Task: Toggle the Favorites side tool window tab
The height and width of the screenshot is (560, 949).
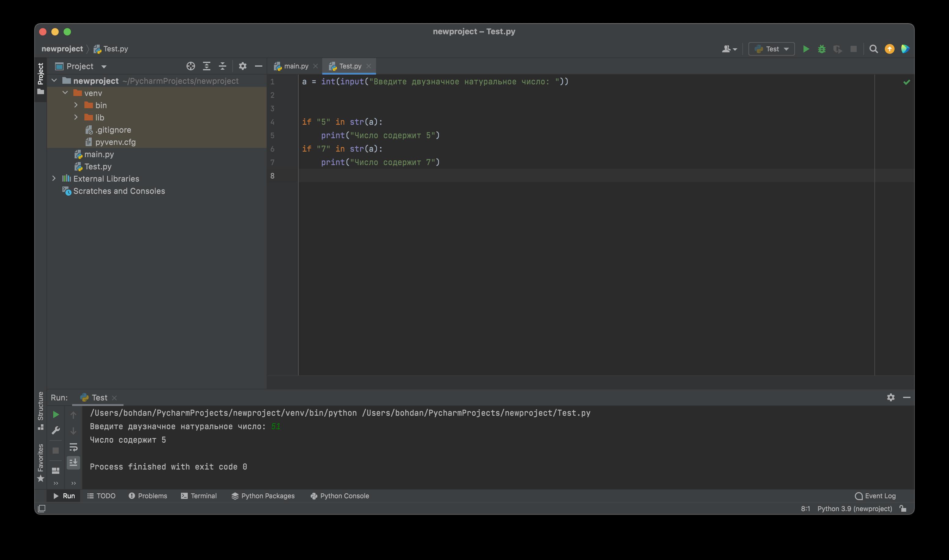Action: coord(41,462)
